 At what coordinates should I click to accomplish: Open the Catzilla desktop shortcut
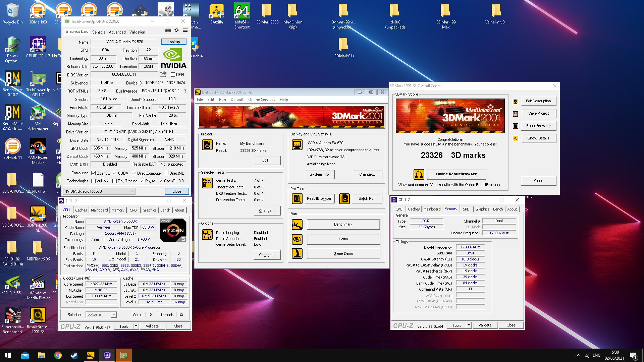coord(216,14)
